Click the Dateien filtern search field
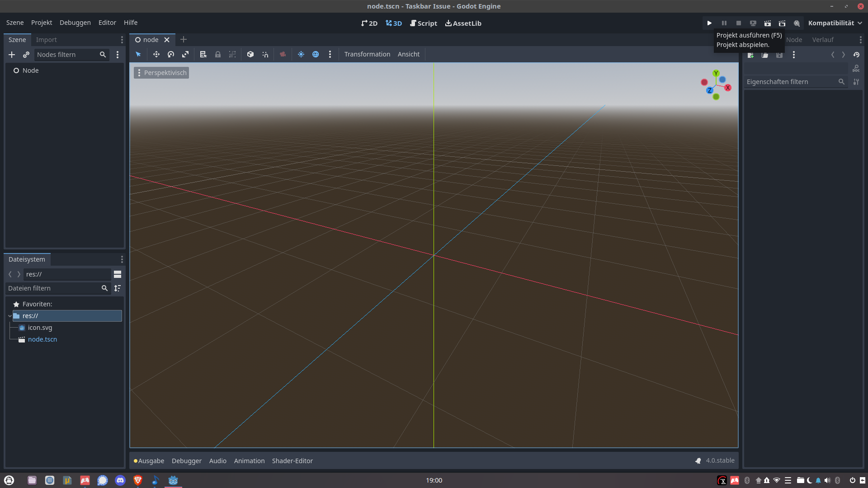The height and width of the screenshot is (488, 868). [x=54, y=288]
